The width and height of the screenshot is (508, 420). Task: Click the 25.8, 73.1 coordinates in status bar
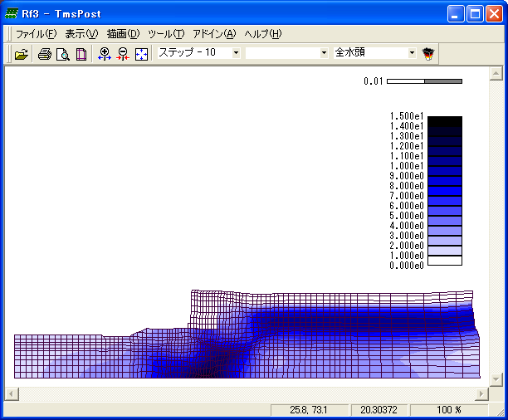tap(309, 410)
